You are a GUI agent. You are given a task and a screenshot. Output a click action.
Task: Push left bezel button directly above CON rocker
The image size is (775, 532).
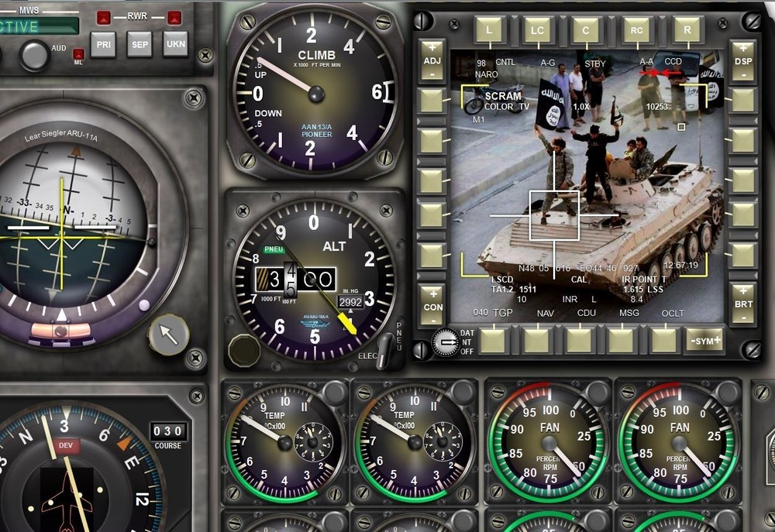[x=432, y=256]
